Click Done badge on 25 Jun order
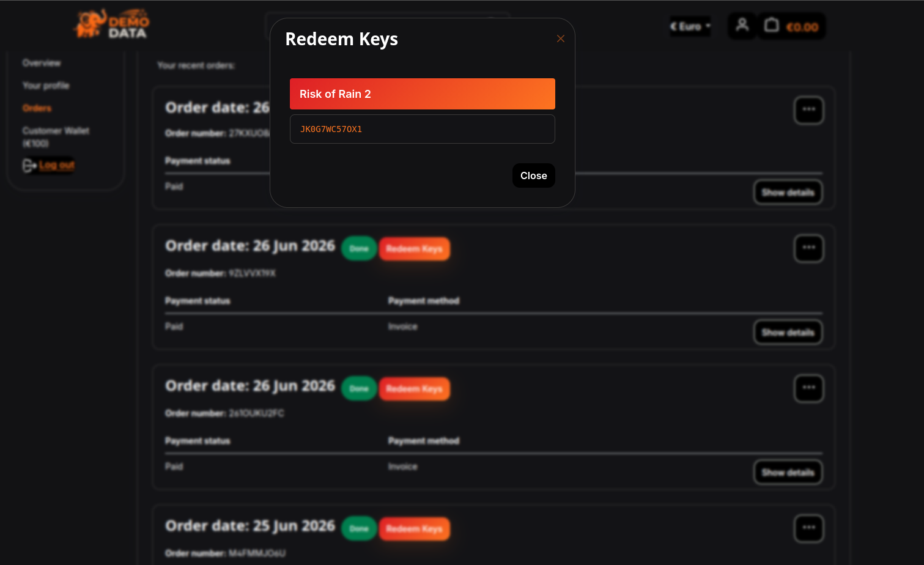This screenshot has height=565, width=924. [x=359, y=529]
